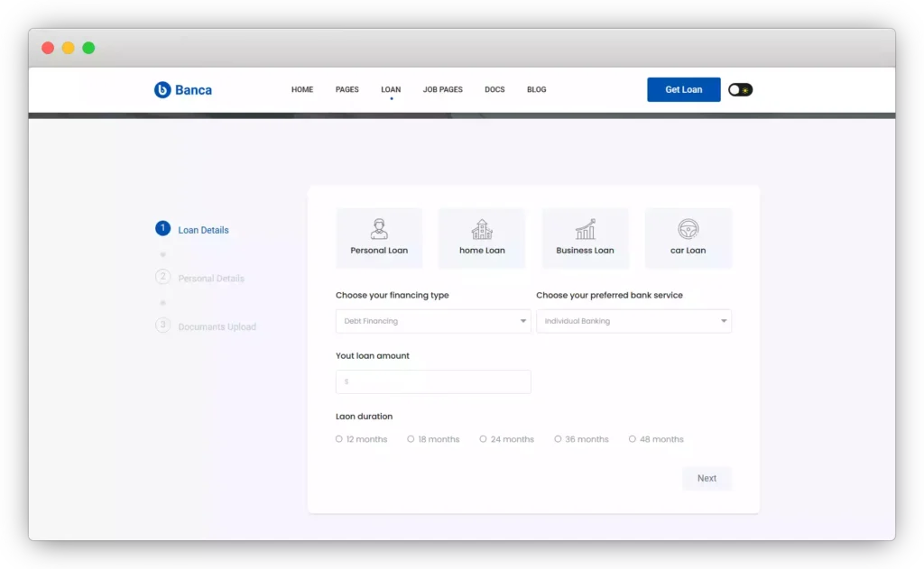Maximize the window with the green button
Viewport: 924px width, 569px height.
tap(88, 48)
